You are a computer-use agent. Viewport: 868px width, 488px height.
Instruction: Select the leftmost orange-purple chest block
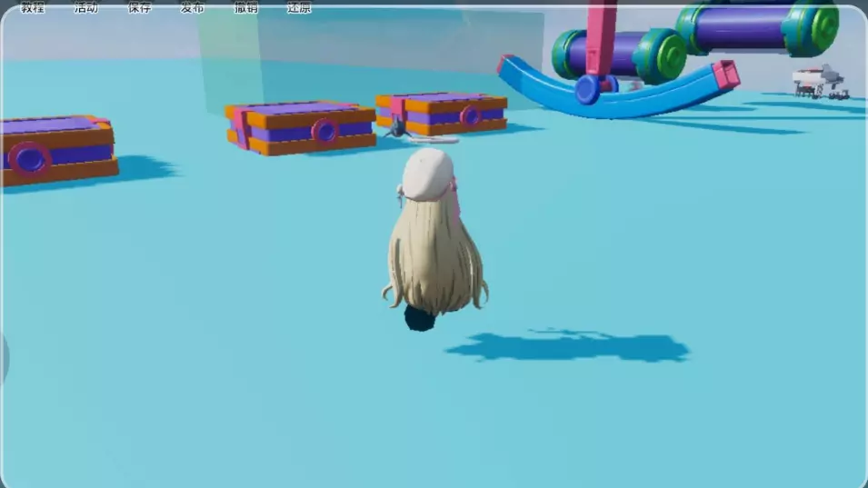pyautogui.click(x=56, y=150)
